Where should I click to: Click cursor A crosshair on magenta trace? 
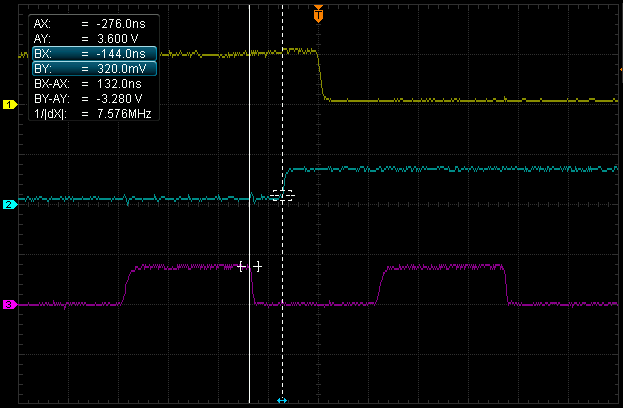250,267
